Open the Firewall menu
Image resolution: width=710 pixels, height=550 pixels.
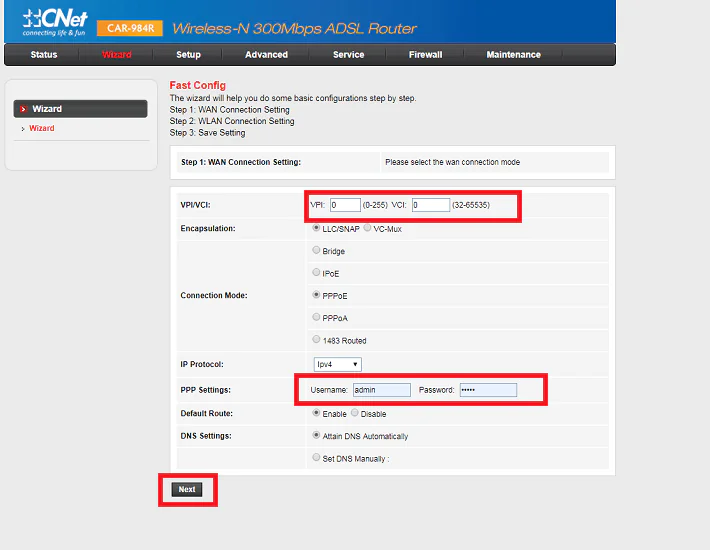426,55
